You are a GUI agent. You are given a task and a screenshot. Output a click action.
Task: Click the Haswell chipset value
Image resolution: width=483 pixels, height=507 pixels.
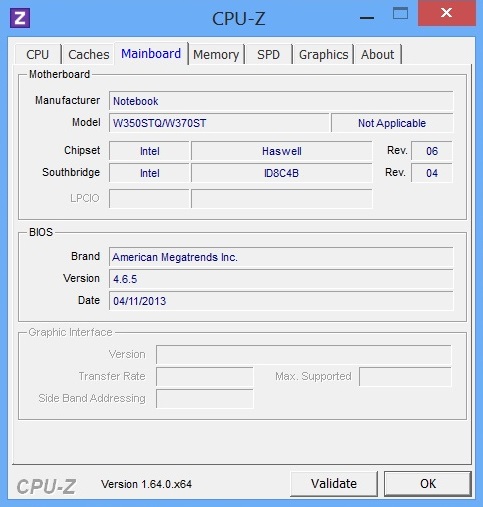282,151
